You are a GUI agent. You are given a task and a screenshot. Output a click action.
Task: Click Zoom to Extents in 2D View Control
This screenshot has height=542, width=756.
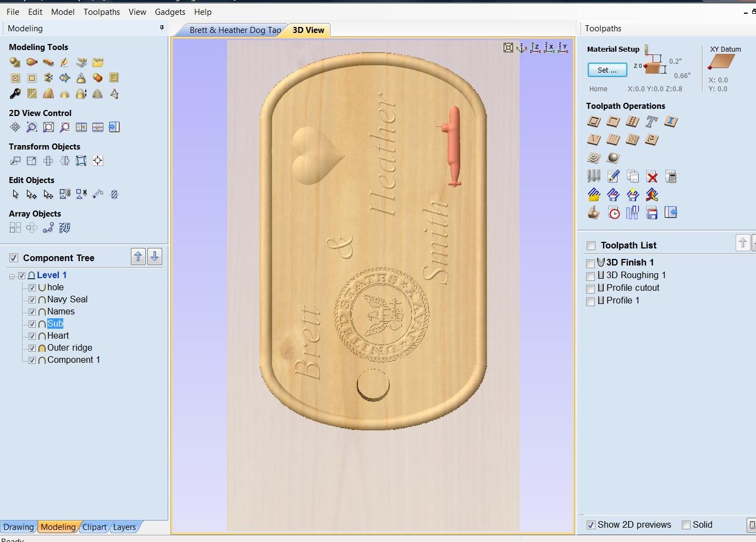pos(48,127)
